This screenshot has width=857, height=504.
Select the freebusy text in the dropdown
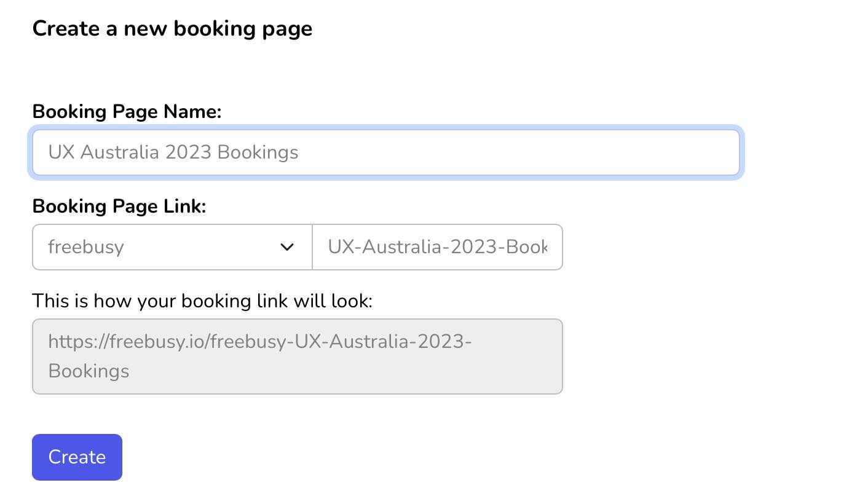click(86, 247)
